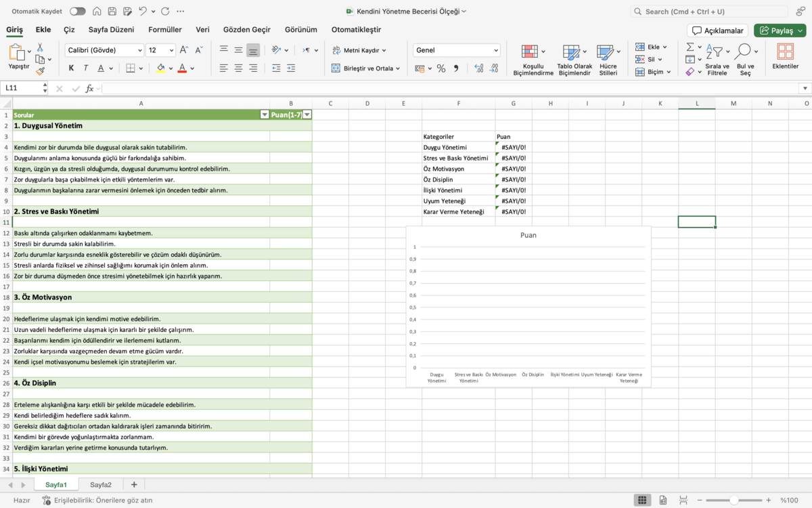Toggle italic (T) formatting
Image resolution: width=812 pixels, height=508 pixels.
coord(86,68)
